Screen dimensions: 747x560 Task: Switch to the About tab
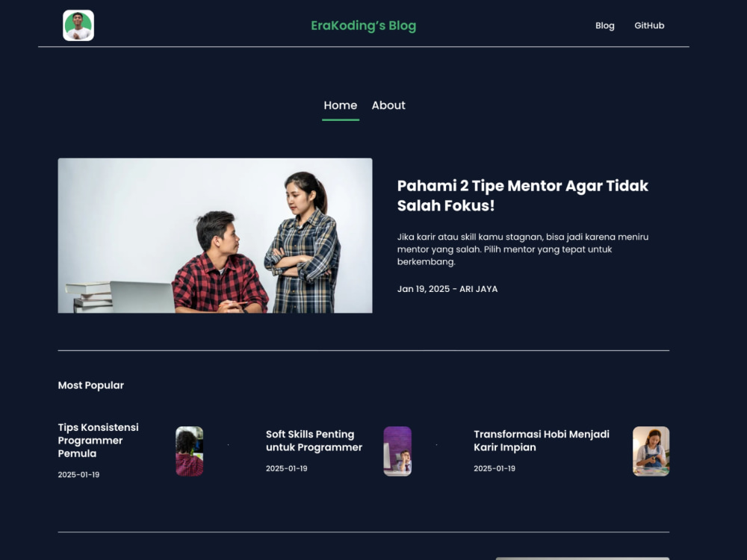tap(388, 106)
